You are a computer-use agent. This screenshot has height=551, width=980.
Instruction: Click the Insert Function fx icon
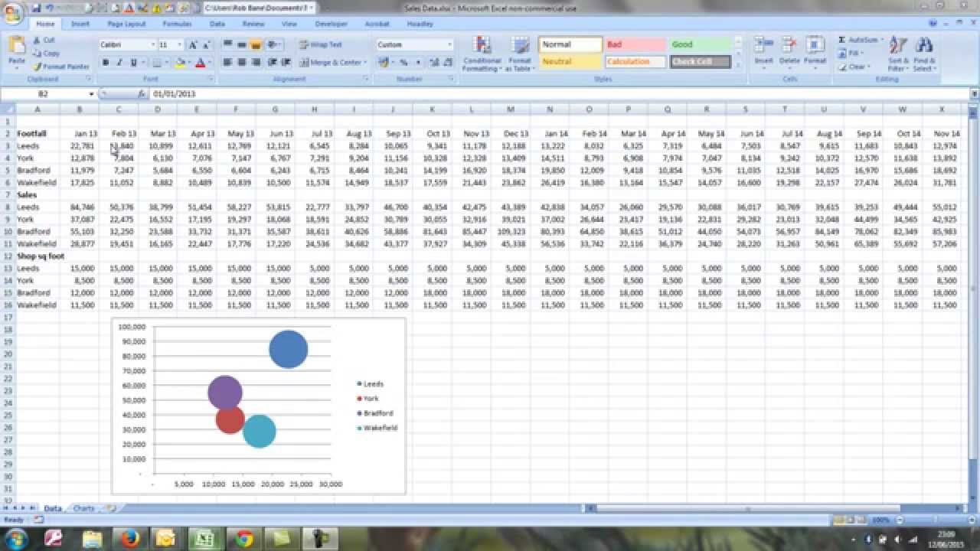coord(142,93)
